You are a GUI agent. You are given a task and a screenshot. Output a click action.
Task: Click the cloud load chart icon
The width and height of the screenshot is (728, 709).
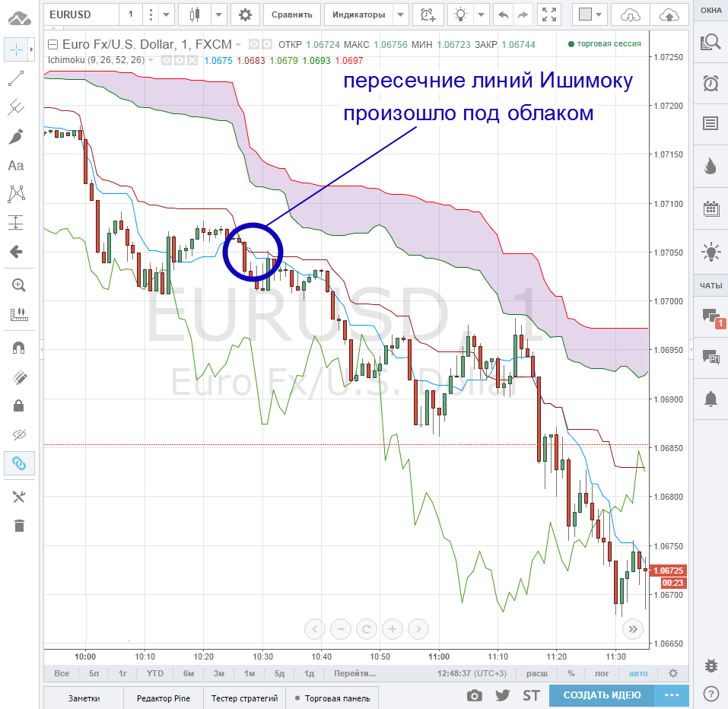630,15
